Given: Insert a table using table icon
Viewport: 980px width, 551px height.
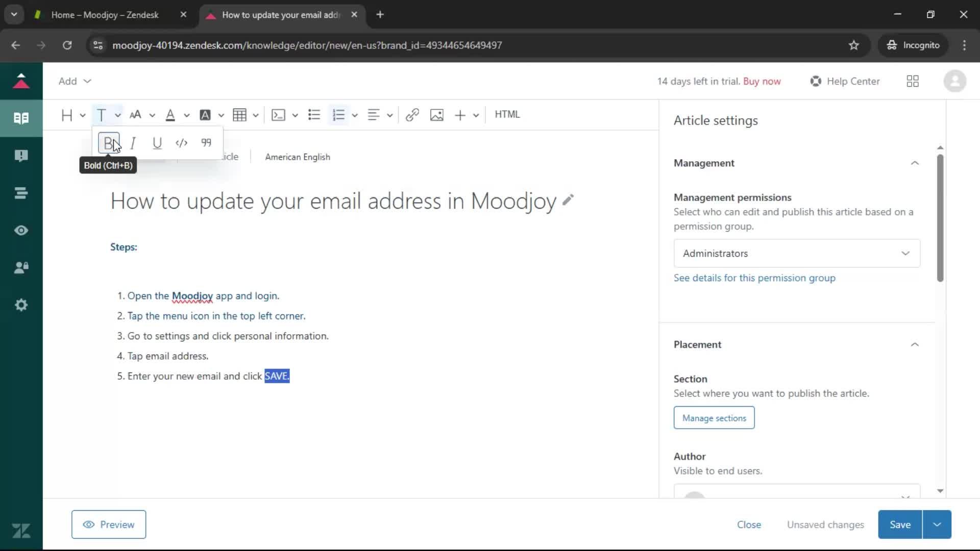Looking at the screenshot, I should 239,115.
